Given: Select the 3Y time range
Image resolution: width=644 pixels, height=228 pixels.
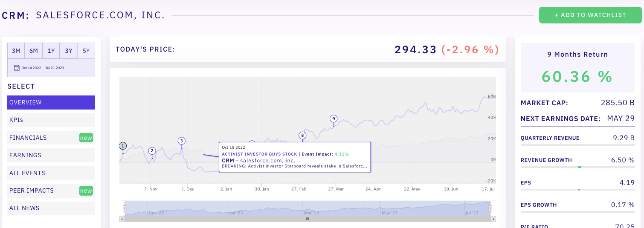Looking at the screenshot, I should pos(69,51).
